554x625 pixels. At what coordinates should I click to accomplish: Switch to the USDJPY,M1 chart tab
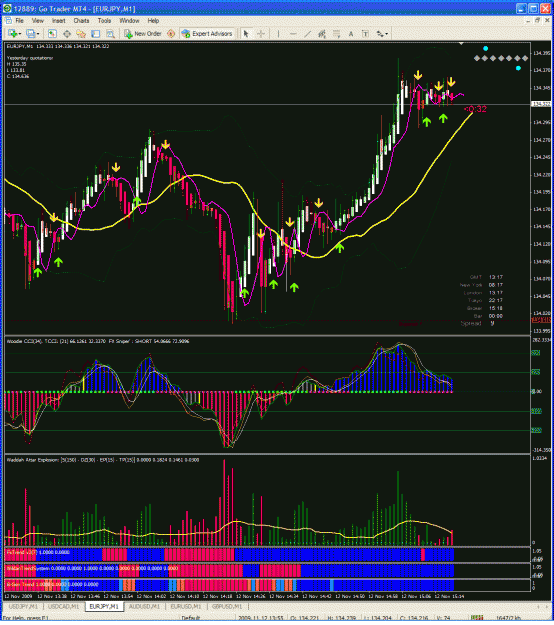coord(23,606)
